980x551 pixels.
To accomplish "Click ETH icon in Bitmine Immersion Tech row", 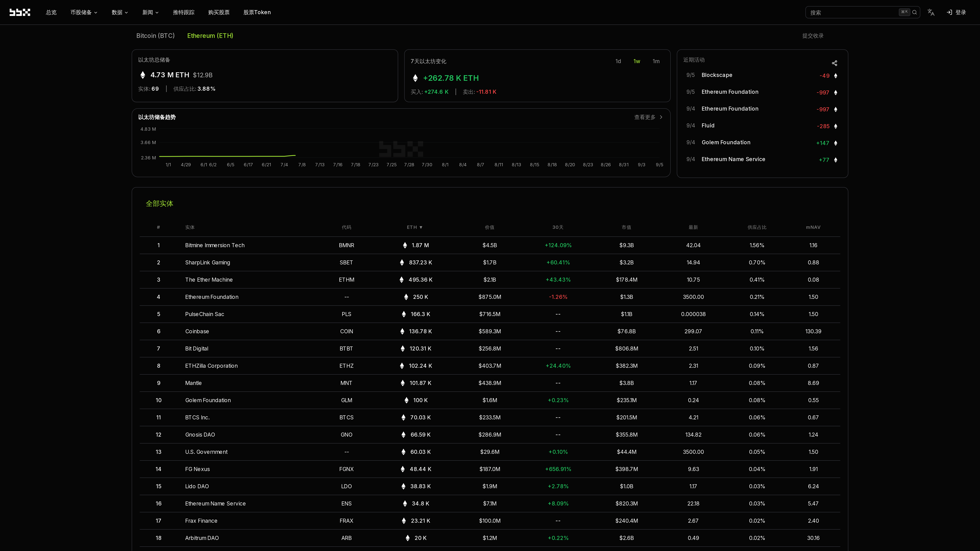I will pyautogui.click(x=405, y=245).
